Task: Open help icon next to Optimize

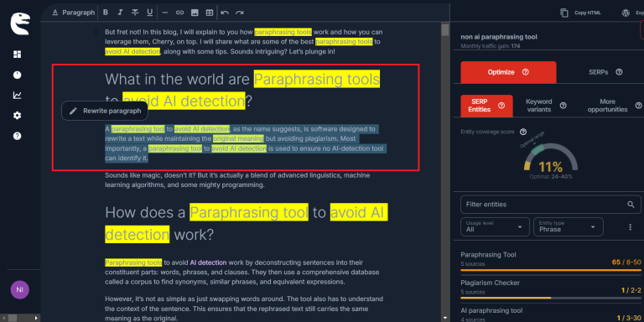Action: 525,72
